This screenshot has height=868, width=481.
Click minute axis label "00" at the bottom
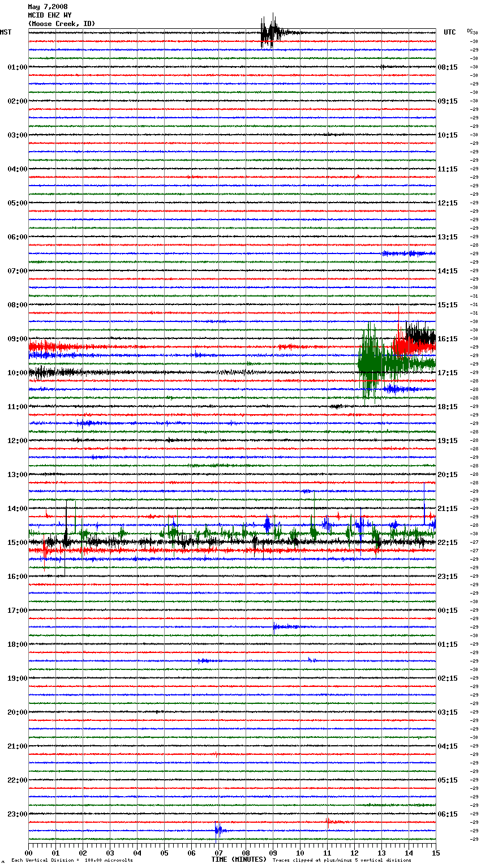29,853
